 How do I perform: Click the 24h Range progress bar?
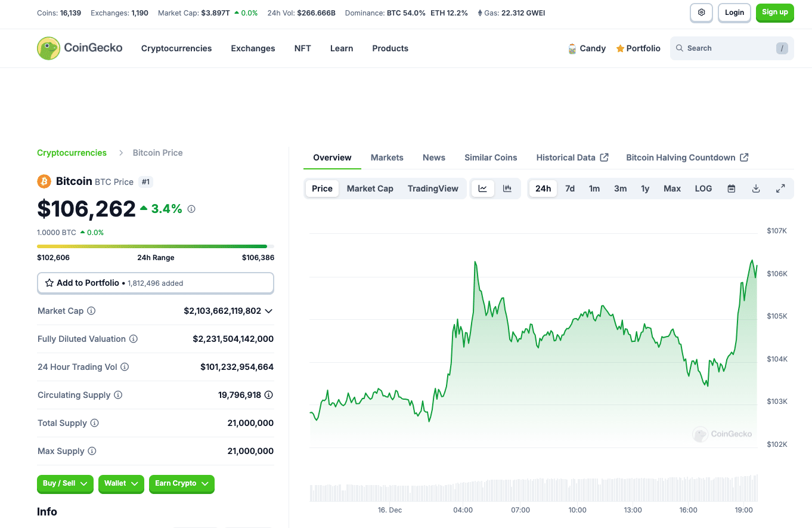pos(156,246)
